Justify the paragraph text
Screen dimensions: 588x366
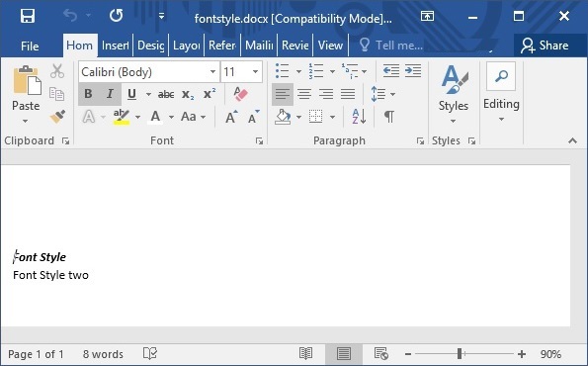[x=348, y=94]
